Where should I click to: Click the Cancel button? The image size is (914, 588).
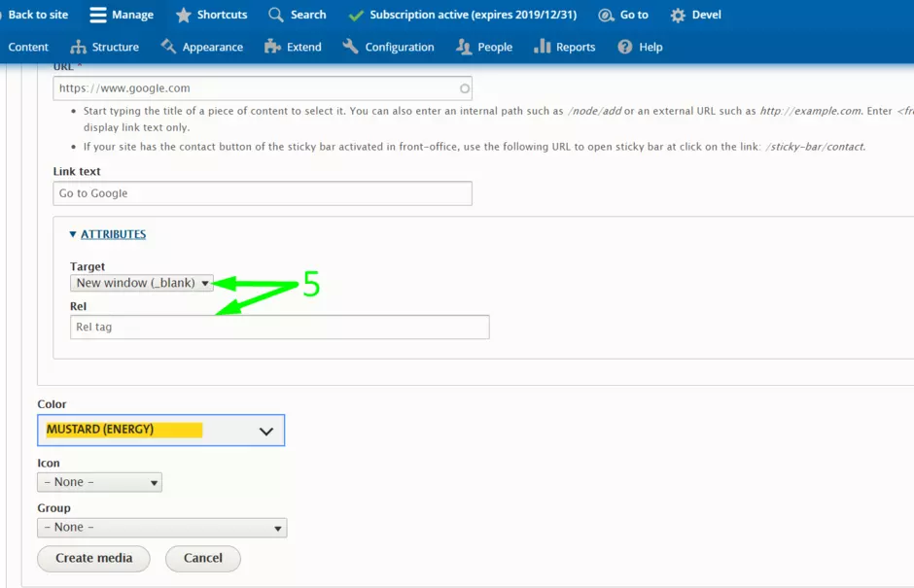[x=202, y=558]
